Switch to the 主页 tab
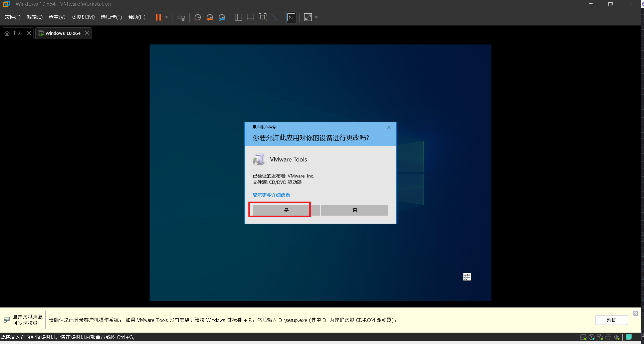Viewport: 644px width, 344px height. [17, 33]
